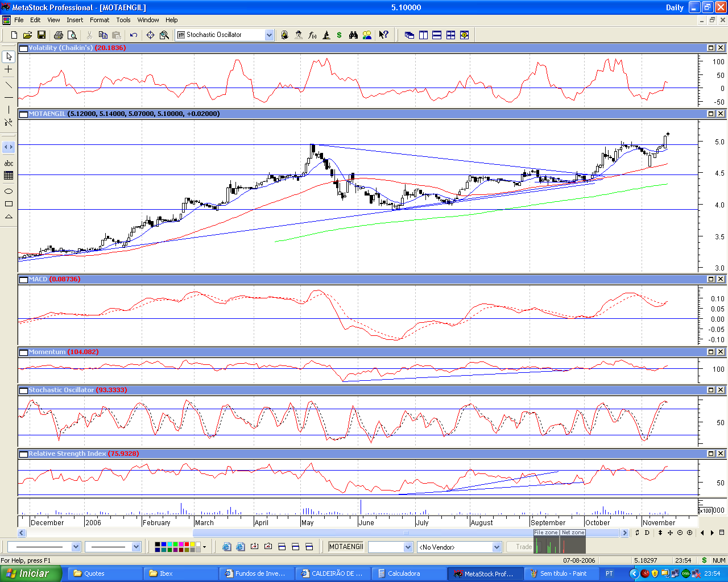
Task: Click the Save disk icon
Action: (42, 35)
